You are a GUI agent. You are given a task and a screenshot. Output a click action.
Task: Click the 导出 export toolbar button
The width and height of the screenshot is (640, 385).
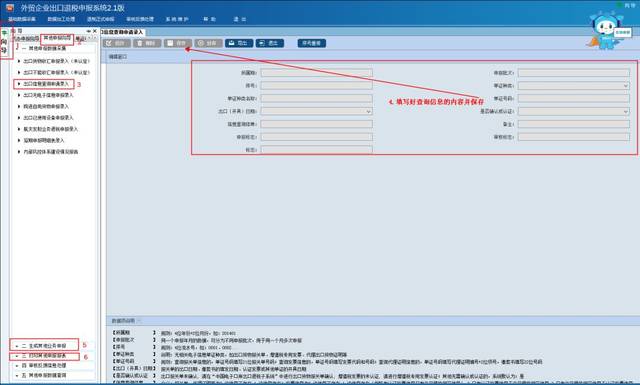pyautogui.click(x=239, y=43)
